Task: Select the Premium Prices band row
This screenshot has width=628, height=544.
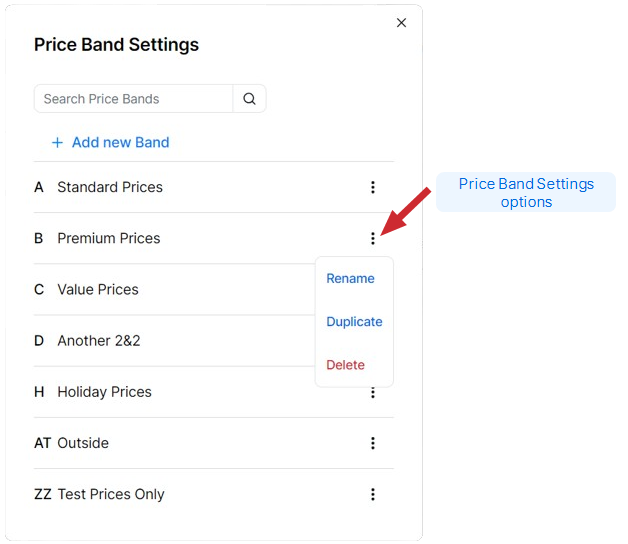Action: pos(109,238)
